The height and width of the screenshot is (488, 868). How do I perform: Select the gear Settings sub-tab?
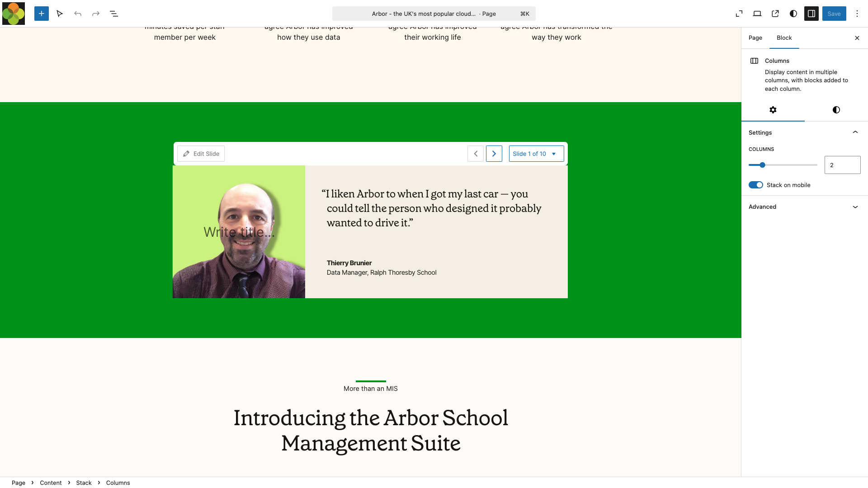773,110
